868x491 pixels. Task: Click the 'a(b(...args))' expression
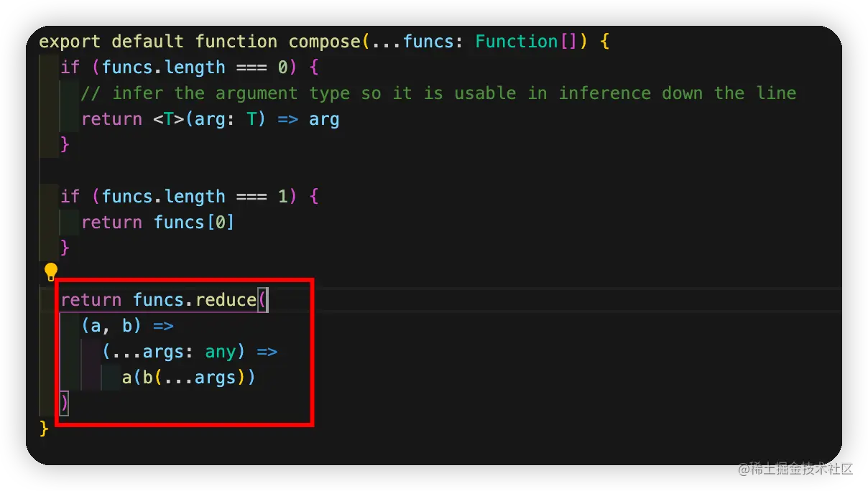tap(188, 378)
